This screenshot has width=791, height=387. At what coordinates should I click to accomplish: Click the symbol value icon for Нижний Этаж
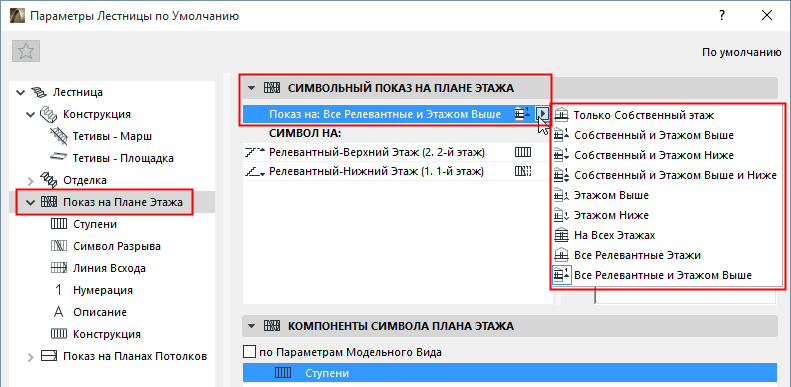pyautogui.click(x=524, y=172)
